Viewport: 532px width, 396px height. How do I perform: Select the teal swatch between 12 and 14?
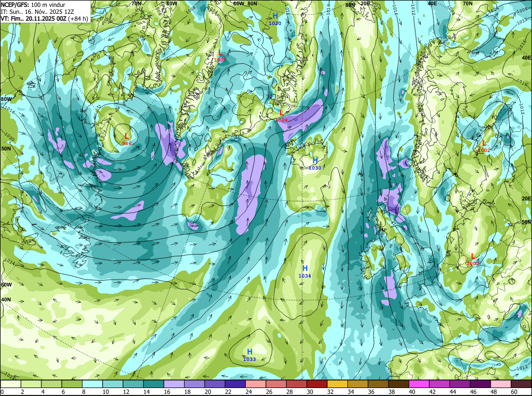point(134,384)
